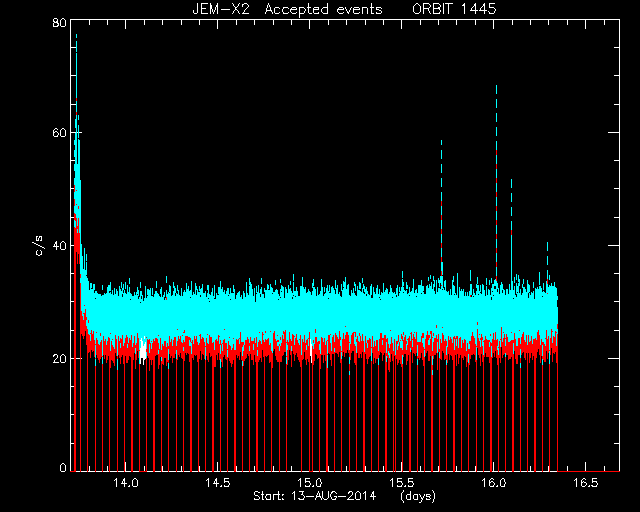
Task: Click the 14.5 x-axis tick label
Action: click(x=218, y=483)
